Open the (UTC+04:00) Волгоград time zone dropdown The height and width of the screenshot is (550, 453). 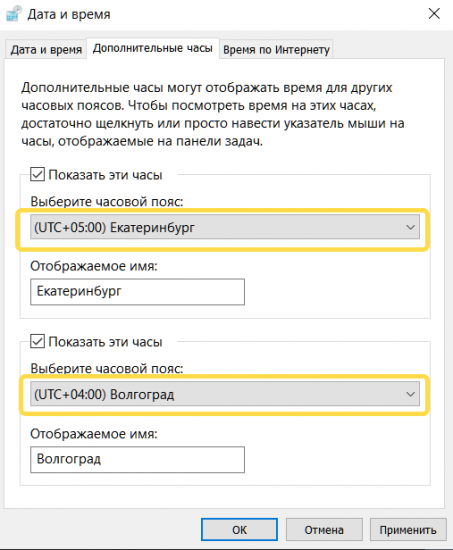coord(225,394)
